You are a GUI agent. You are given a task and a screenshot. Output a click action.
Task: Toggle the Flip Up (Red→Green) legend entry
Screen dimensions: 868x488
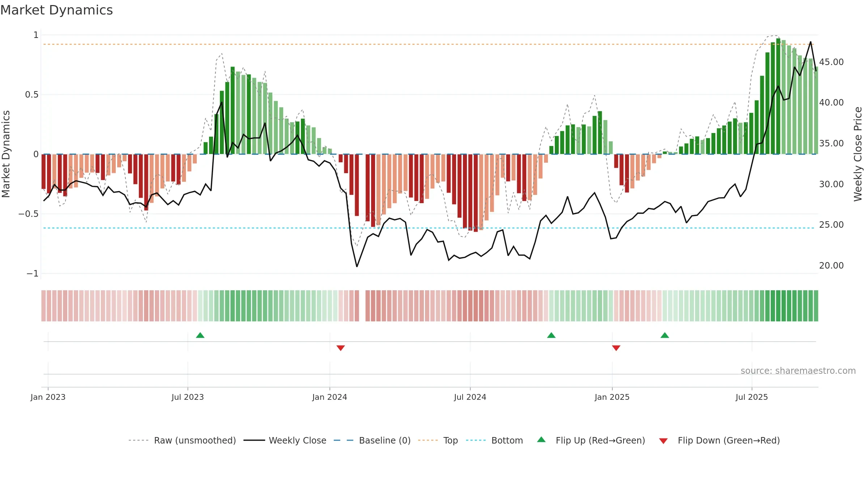point(591,440)
